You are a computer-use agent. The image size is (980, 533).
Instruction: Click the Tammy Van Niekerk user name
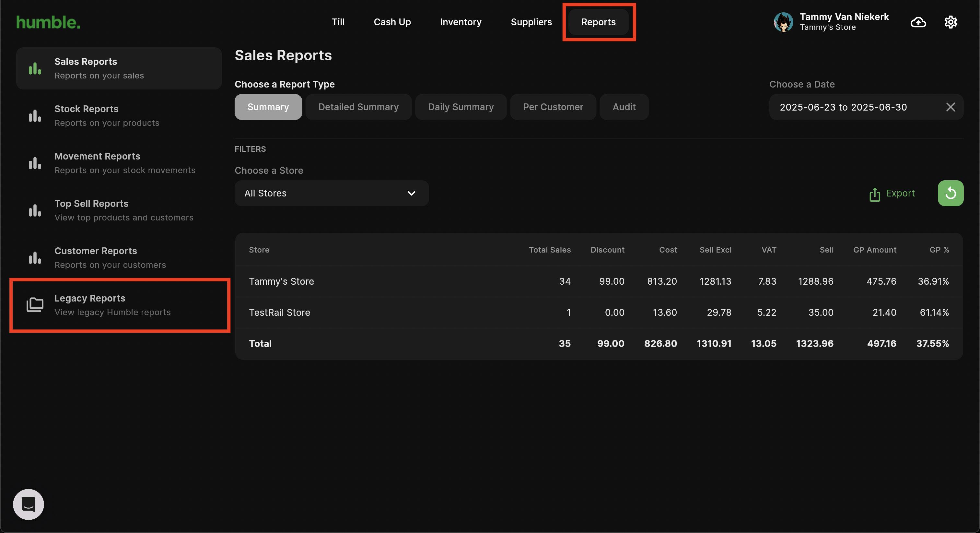844,17
